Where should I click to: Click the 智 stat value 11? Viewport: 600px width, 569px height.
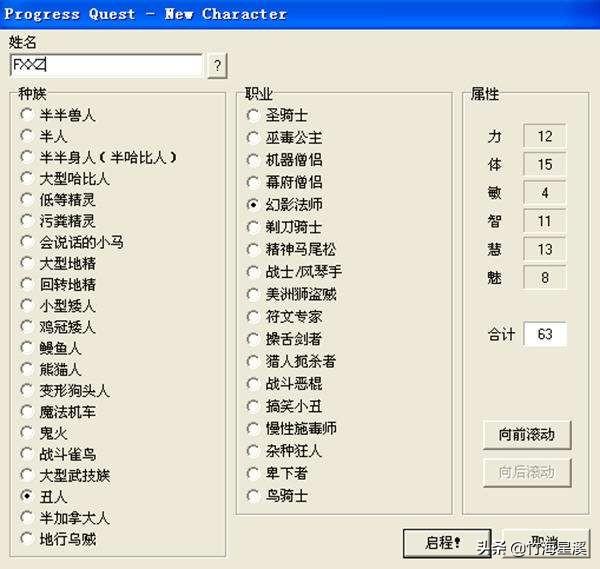coord(545,221)
